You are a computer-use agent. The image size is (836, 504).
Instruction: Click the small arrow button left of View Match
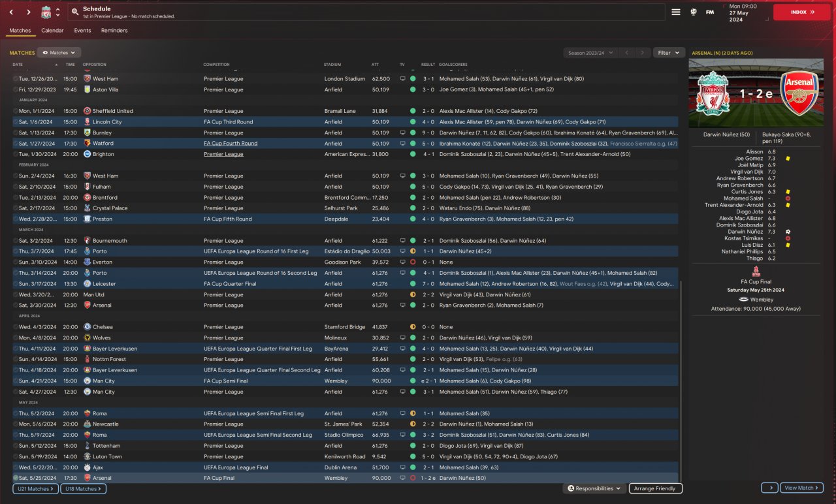769,488
